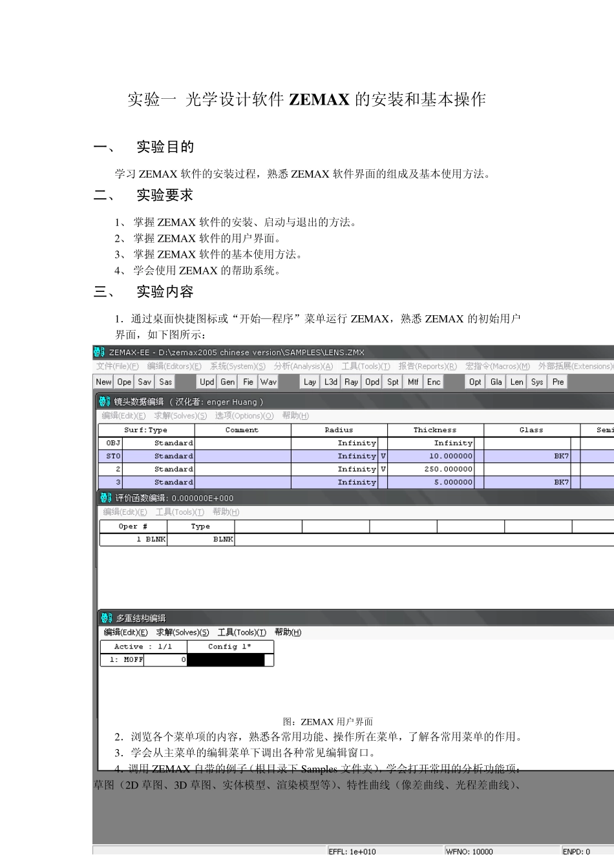Click the Spt toolbar button

(x=393, y=382)
